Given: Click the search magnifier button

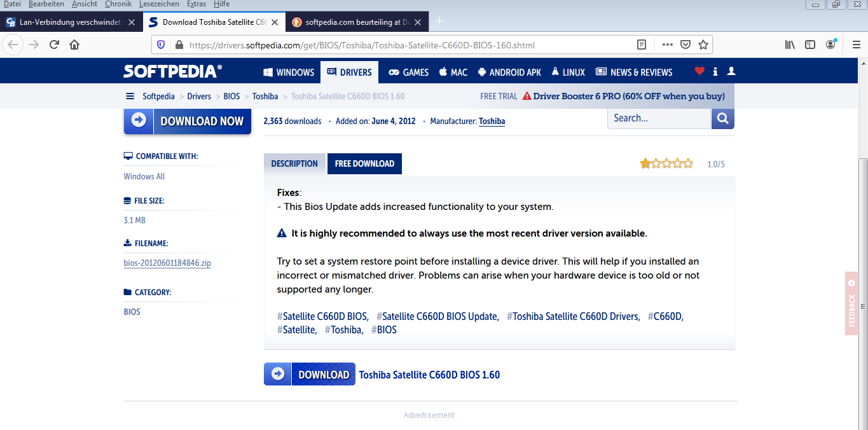Looking at the screenshot, I should pos(722,118).
